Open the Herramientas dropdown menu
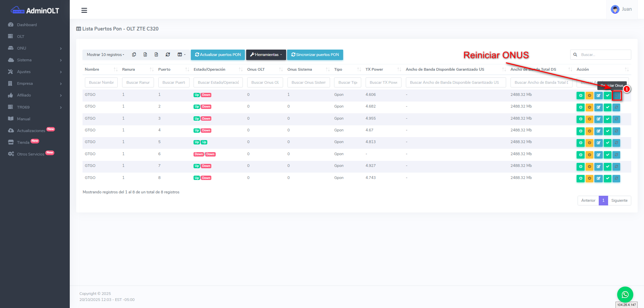 point(266,55)
